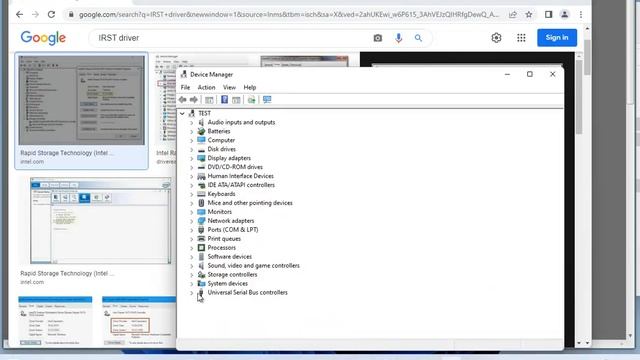
Task: Expand the Disk drives category
Action: (x=191, y=149)
